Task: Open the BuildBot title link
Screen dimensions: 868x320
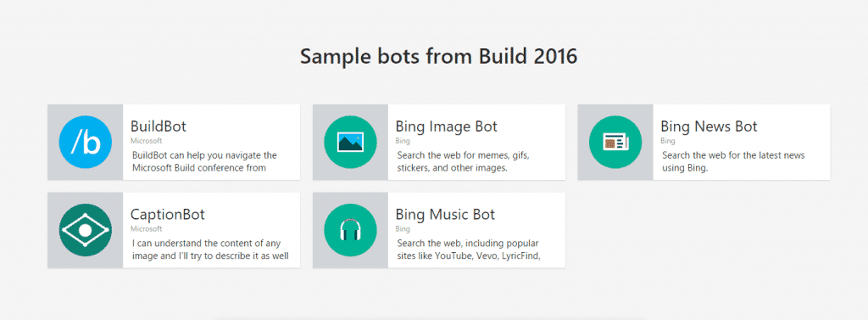Action: point(159,126)
